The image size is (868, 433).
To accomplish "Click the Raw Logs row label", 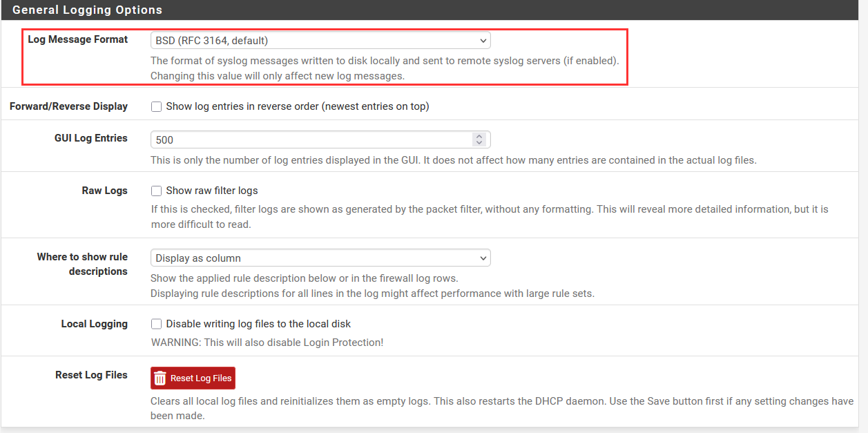I will click(104, 191).
